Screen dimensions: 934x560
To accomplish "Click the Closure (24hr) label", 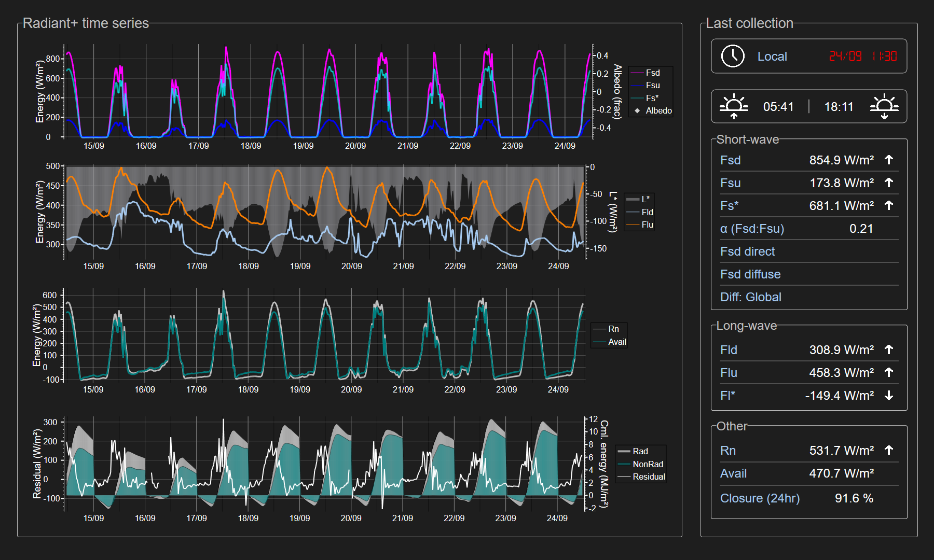I will pyautogui.click(x=760, y=498).
